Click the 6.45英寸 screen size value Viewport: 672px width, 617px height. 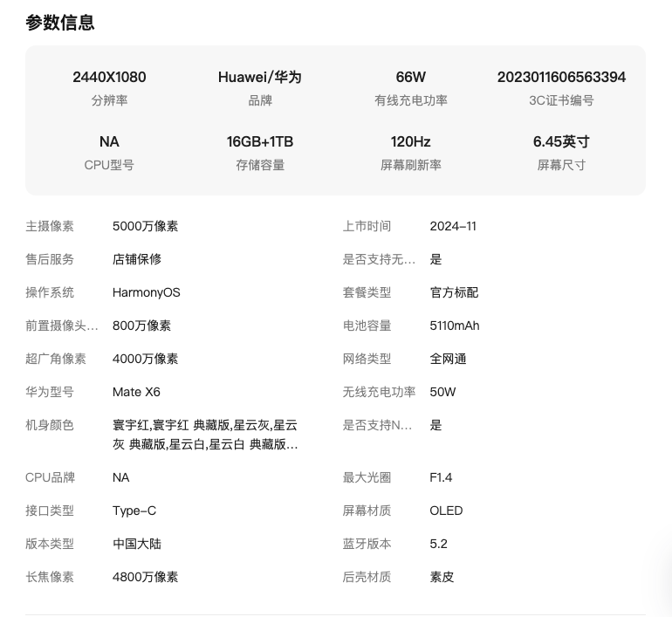point(561,141)
